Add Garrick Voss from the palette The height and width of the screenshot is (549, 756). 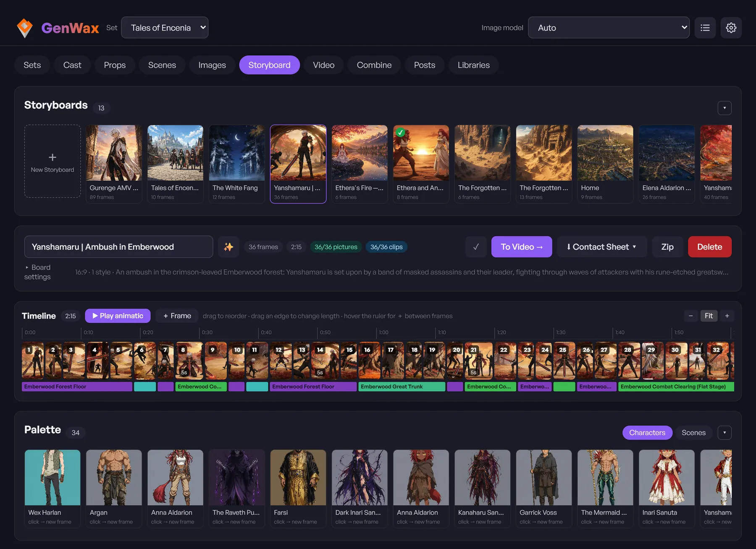(x=543, y=489)
